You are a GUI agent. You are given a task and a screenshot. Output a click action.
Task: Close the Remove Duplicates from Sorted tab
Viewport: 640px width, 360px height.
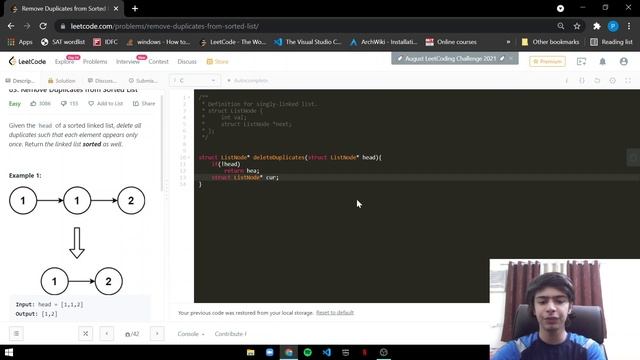point(116,9)
